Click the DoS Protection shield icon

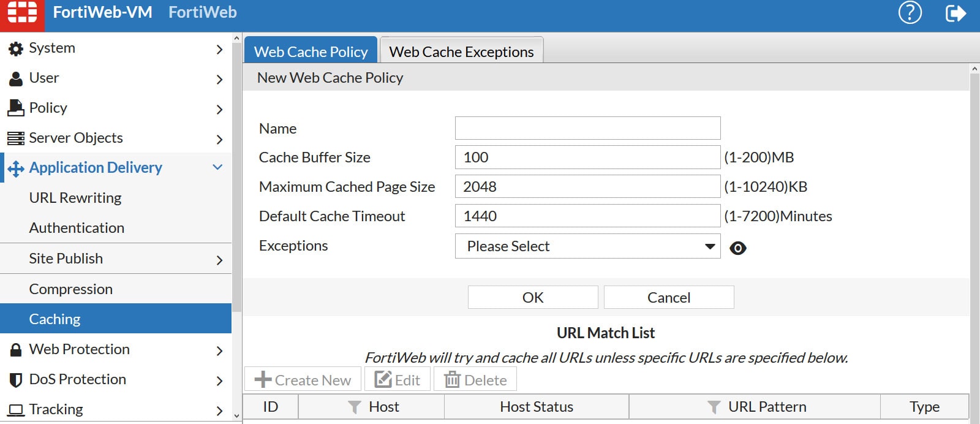pyautogui.click(x=16, y=380)
